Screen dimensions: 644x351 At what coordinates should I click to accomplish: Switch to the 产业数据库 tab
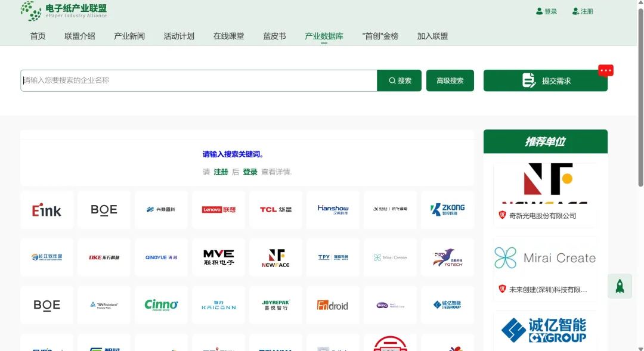pyautogui.click(x=324, y=36)
